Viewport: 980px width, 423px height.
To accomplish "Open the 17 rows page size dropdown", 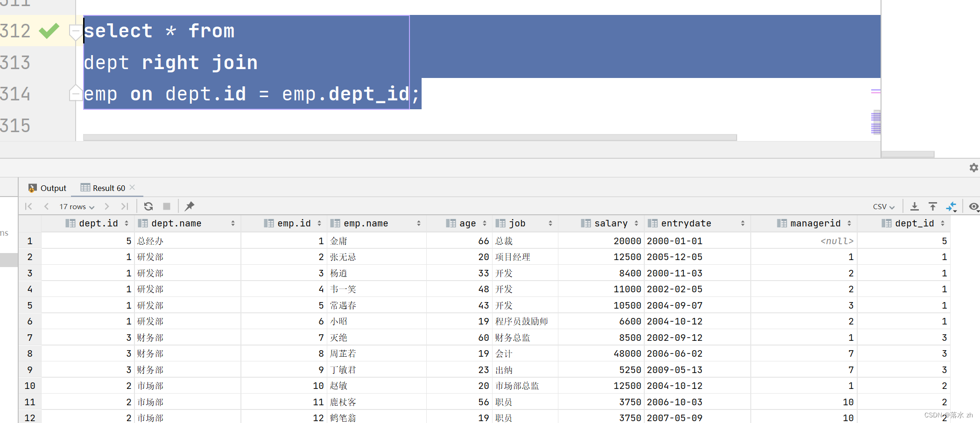I will coord(77,206).
